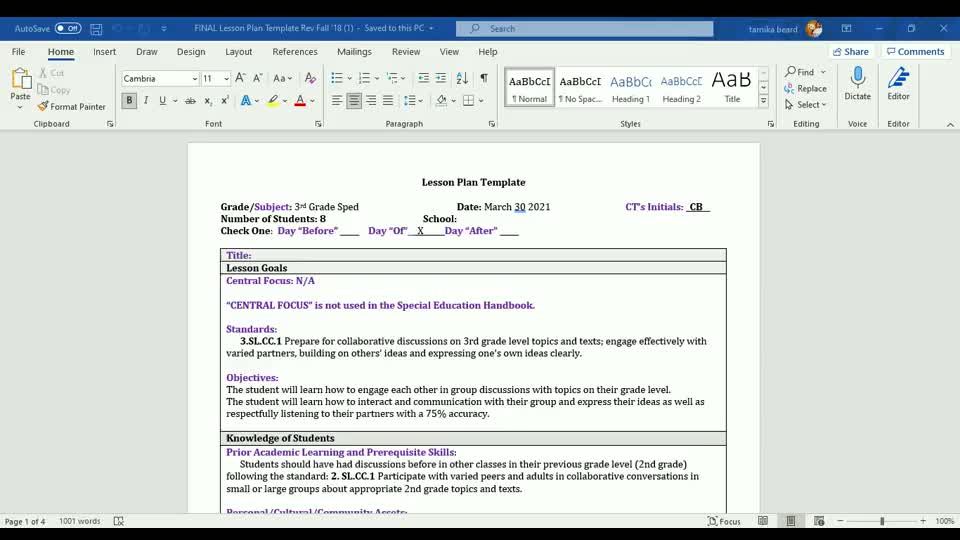Center align the paragraph

click(x=354, y=101)
